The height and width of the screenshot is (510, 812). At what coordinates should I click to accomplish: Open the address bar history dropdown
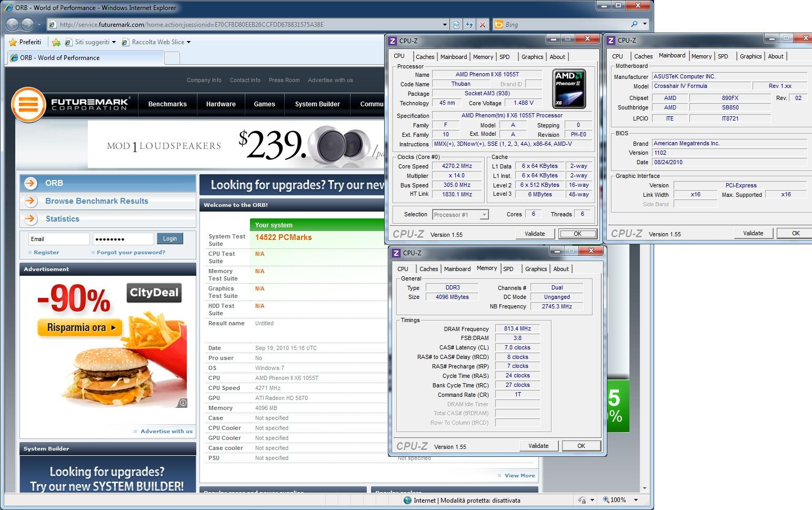pos(445,24)
